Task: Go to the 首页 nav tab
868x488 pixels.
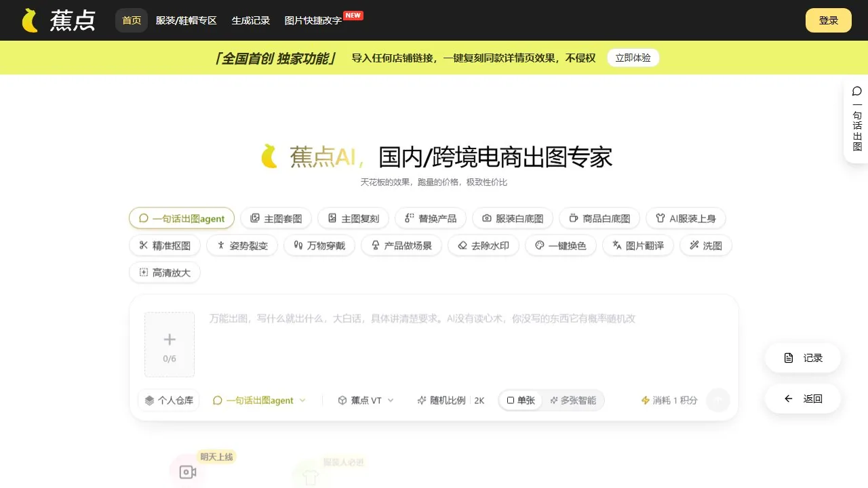Action: tap(132, 20)
